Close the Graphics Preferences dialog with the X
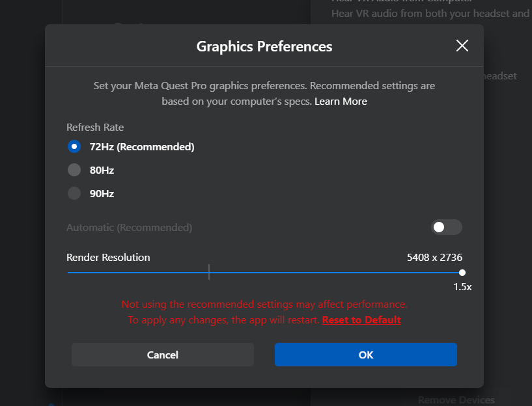Screen dimensions: 532x406 462,46
